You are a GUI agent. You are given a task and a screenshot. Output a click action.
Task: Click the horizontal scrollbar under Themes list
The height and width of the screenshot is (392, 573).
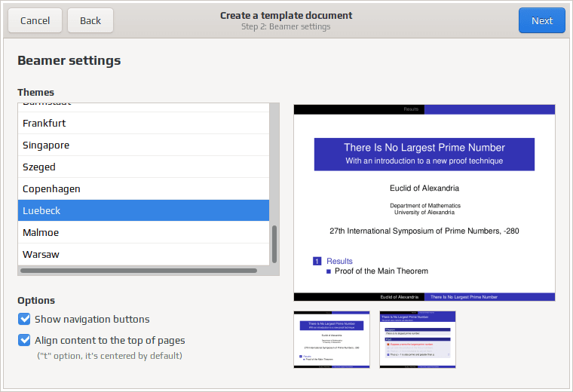(x=139, y=271)
